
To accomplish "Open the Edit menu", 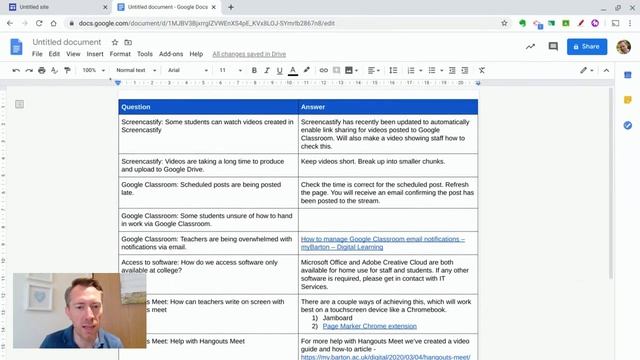I will (x=54, y=54).
